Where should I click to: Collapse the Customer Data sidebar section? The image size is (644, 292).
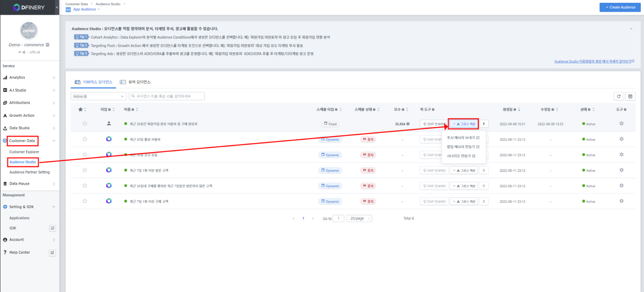pos(54,141)
